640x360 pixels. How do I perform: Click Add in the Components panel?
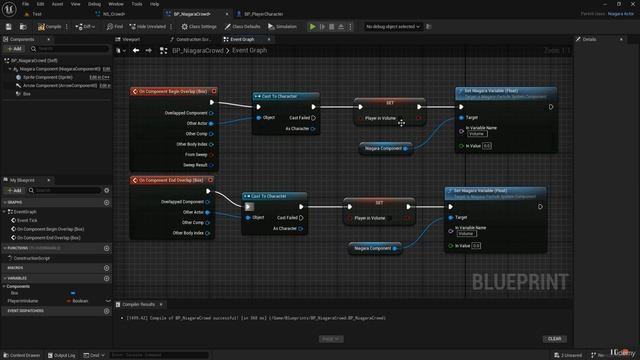pos(14,49)
